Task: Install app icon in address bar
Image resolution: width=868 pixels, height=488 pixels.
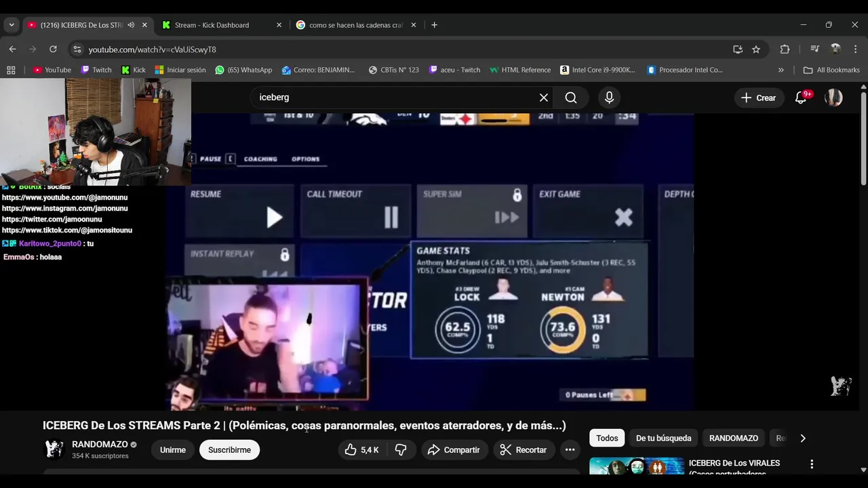Action: tap(738, 49)
